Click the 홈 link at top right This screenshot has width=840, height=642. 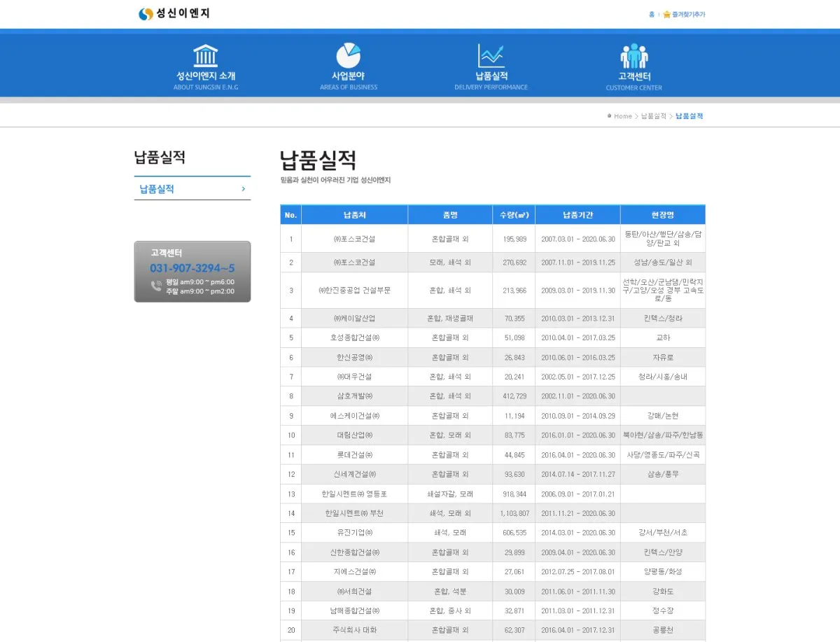(652, 14)
